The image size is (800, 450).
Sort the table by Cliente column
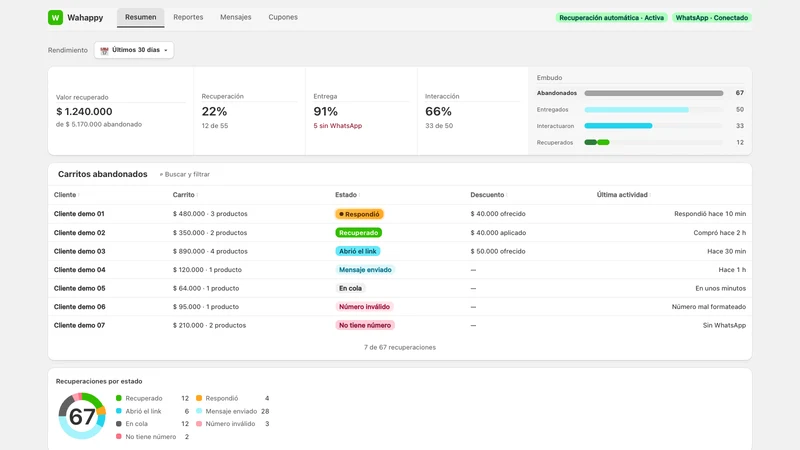[66, 194]
